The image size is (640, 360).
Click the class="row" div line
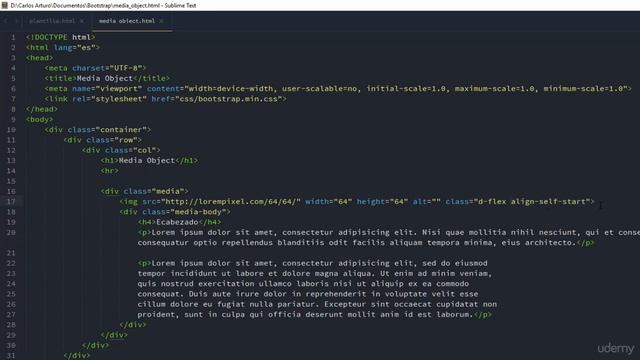point(102,140)
